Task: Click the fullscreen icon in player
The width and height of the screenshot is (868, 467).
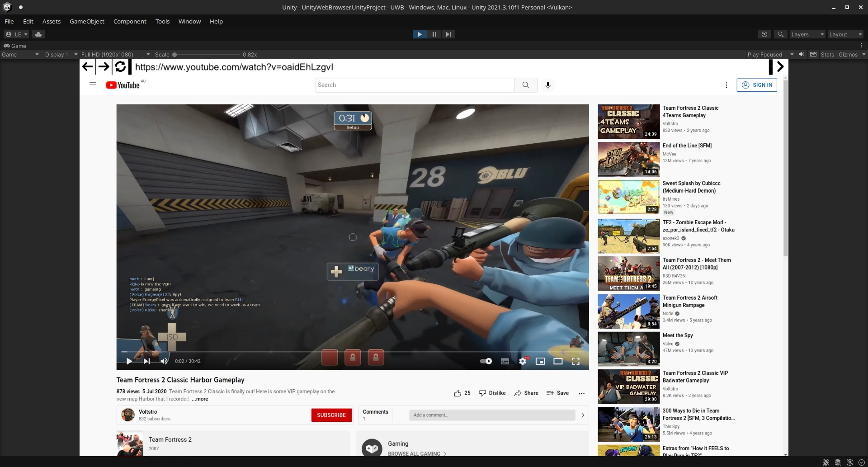Action: pyautogui.click(x=576, y=361)
